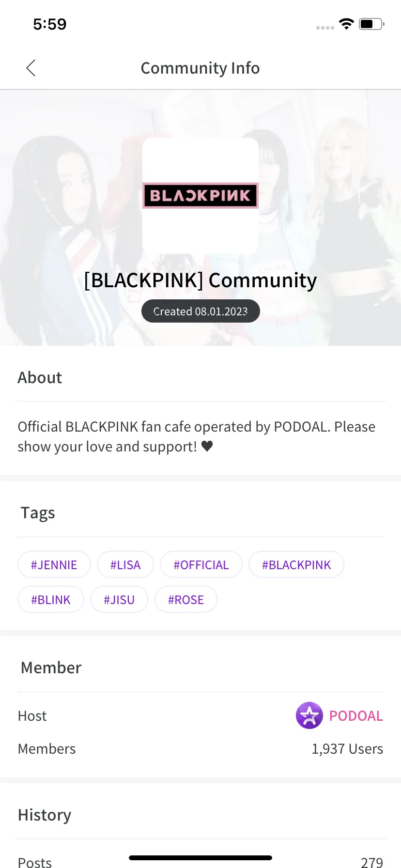The height and width of the screenshot is (868, 401).
Task: Tap the battery status icon
Action: coord(371,24)
